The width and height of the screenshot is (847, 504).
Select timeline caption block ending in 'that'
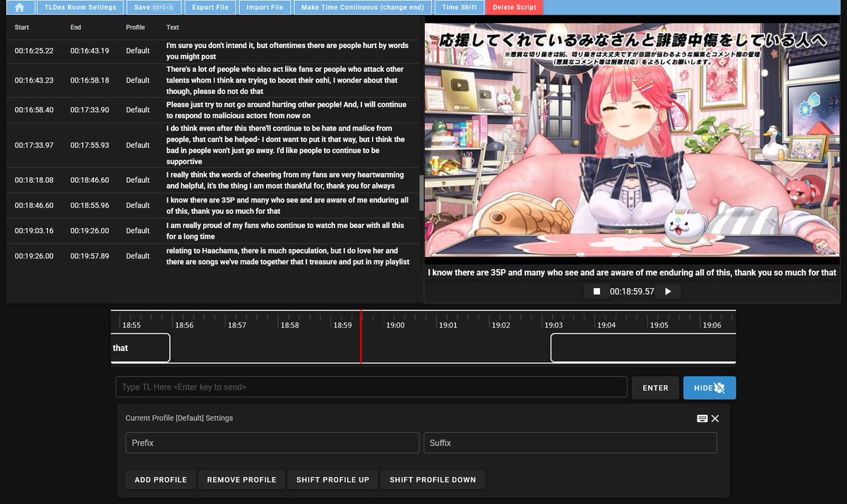point(140,348)
